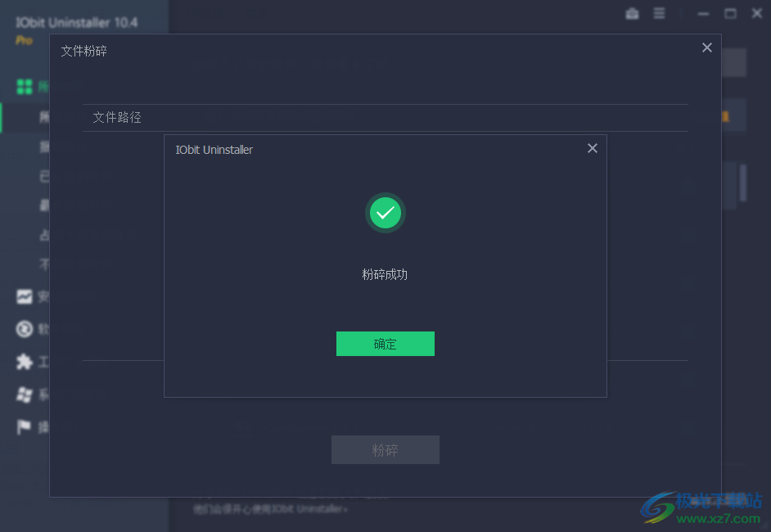Maximize the IObit Uninstaller main window

pos(731,14)
